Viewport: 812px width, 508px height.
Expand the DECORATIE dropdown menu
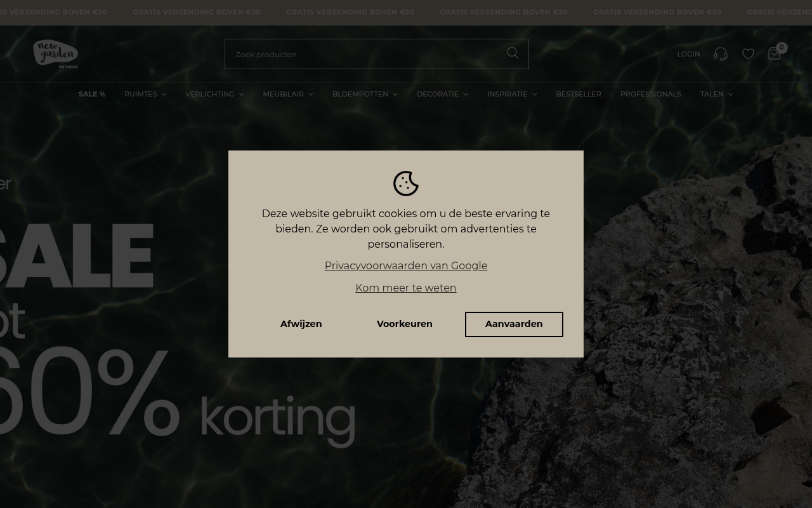442,94
